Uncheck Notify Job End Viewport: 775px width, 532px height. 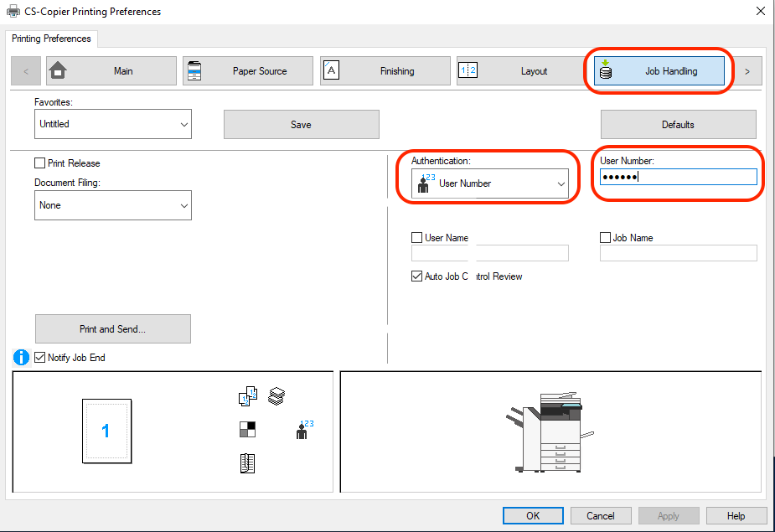click(40, 358)
